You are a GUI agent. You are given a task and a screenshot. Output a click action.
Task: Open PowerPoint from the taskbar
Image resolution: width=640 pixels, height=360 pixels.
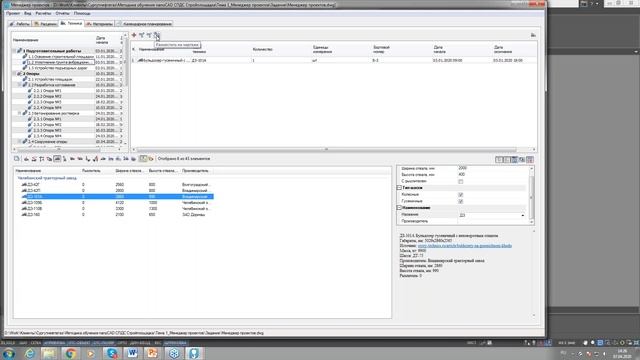(153, 353)
